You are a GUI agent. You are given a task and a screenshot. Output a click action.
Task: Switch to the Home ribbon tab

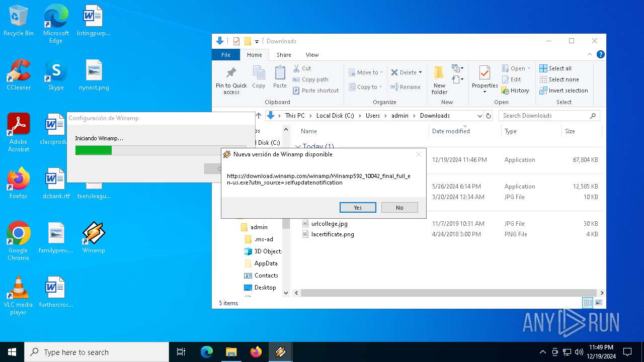click(254, 55)
